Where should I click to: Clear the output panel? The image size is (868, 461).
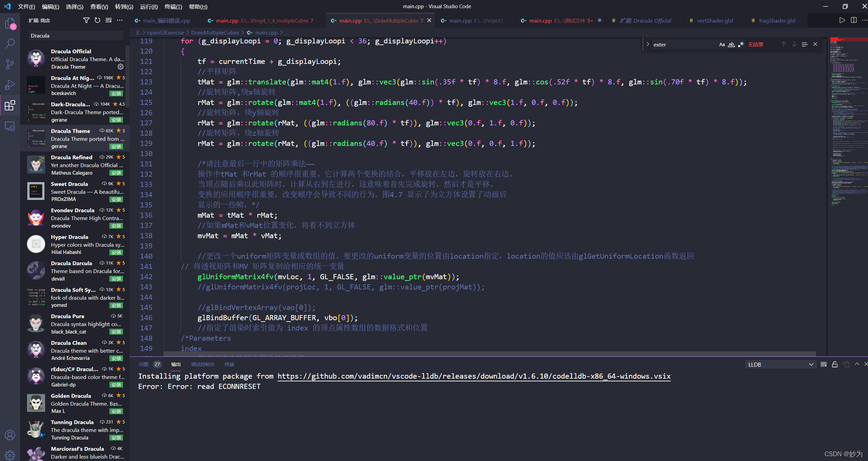click(824, 365)
